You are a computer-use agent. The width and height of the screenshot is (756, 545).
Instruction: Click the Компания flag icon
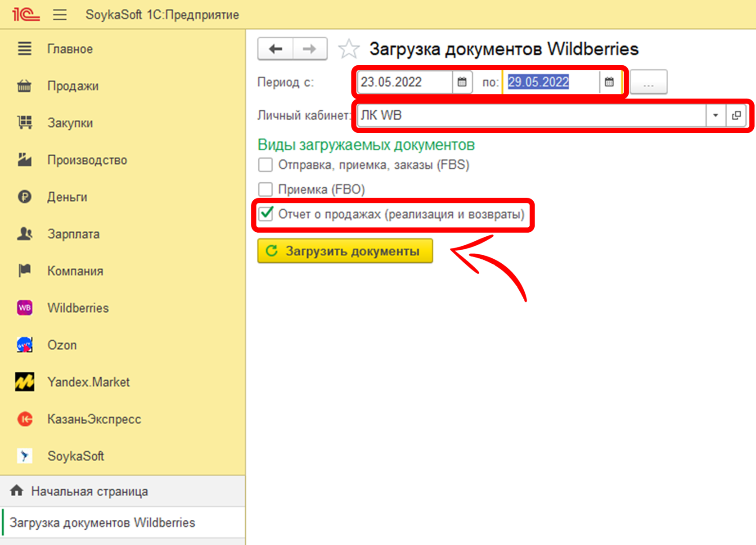pyautogui.click(x=25, y=270)
